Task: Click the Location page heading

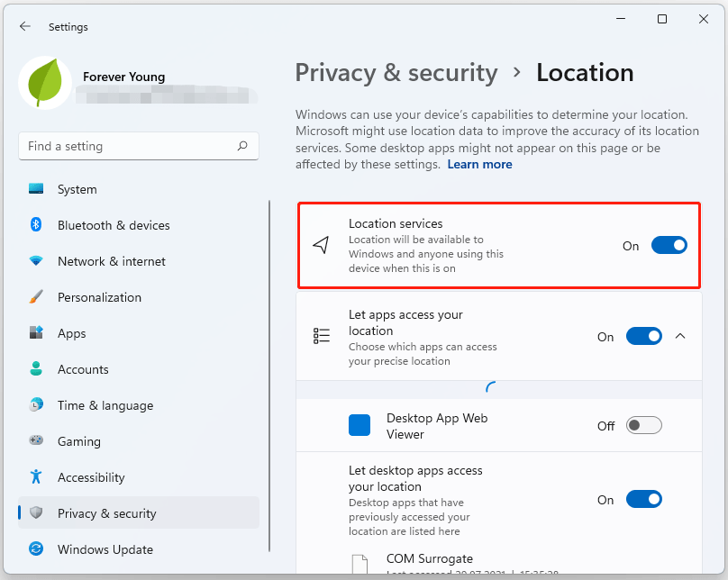Action: (x=585, y=73)
